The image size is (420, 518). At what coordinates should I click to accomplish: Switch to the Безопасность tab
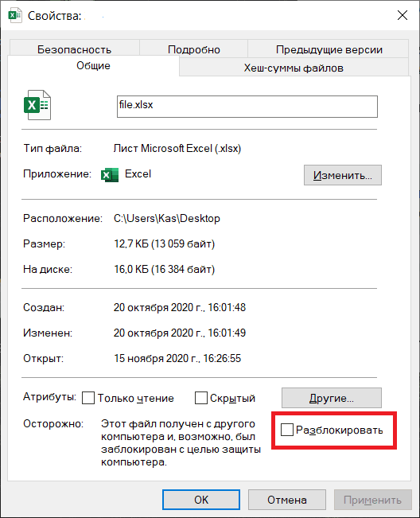[x=74, y=49]
